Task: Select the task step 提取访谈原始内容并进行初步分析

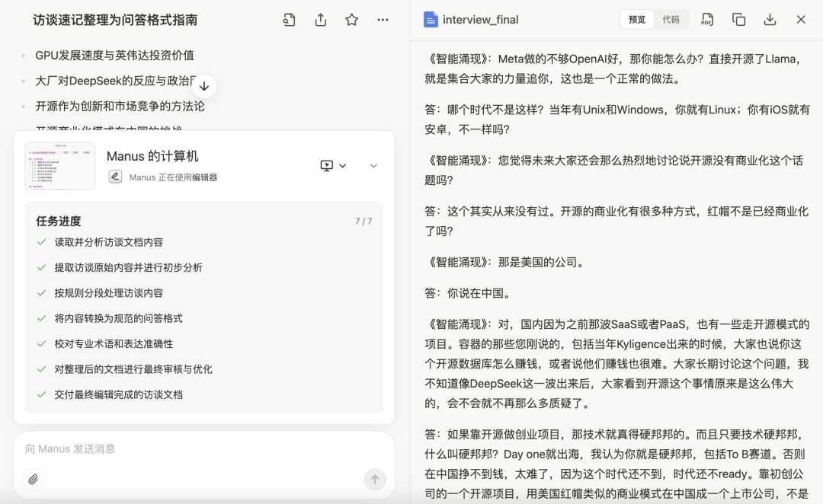Action: pyautogui.click(x=129, y=267)
